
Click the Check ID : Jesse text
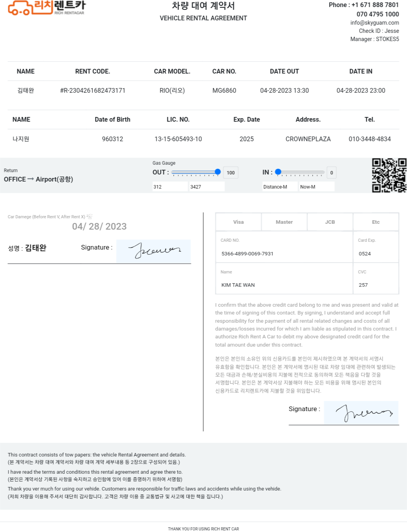379,31
